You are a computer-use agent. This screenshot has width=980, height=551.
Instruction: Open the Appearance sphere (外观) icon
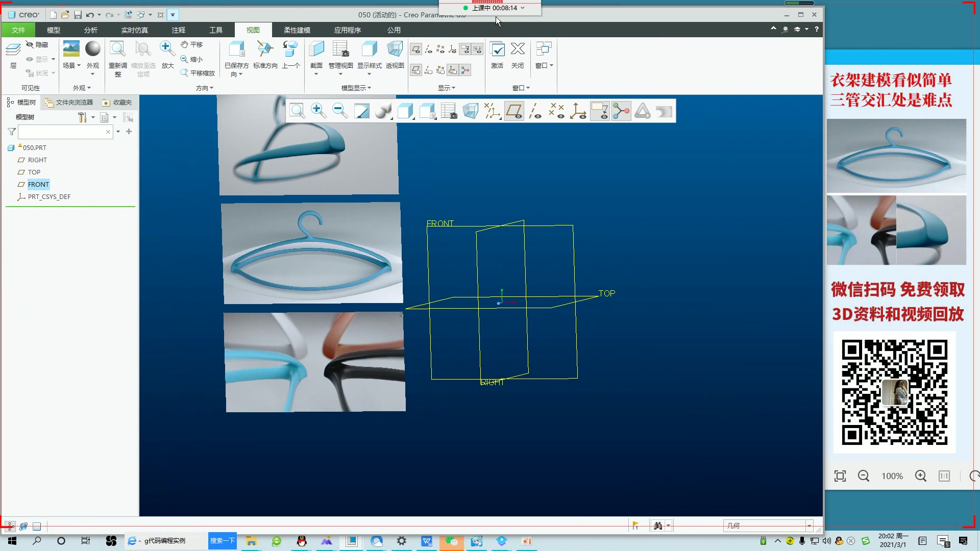click(92, 49)
